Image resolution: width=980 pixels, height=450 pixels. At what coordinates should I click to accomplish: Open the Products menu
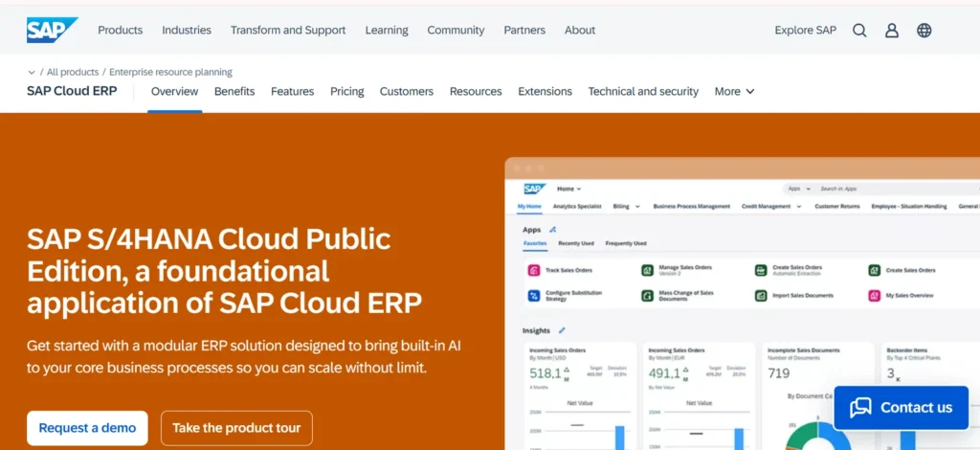(120, 30)
